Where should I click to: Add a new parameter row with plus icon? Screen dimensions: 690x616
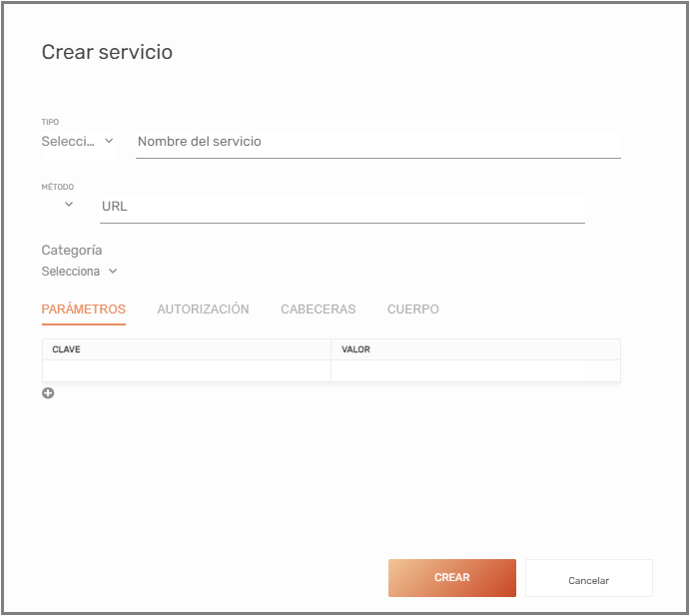coord(48,393)
